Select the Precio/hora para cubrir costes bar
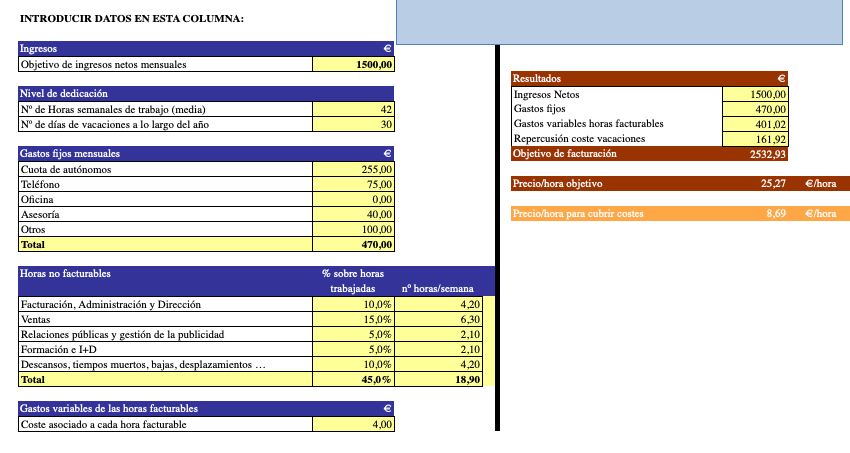Viewport: 850px width, 453px height. (x=679, y=213)
